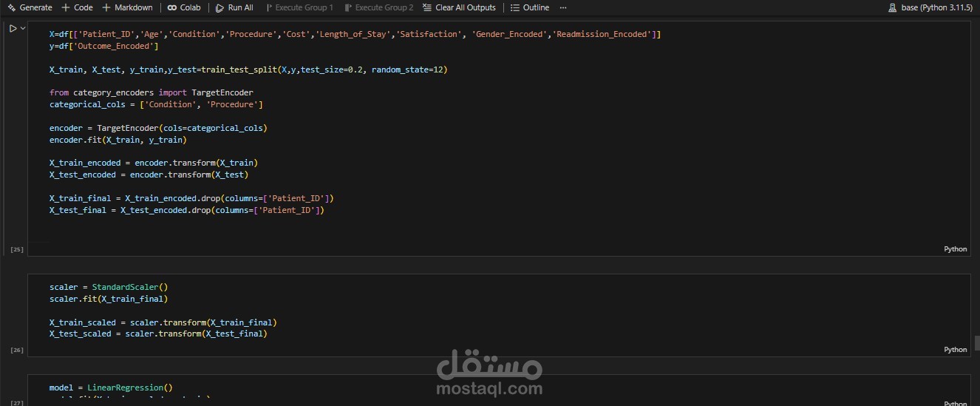
Task: Add a new Code cell
Action: (77, 7)
